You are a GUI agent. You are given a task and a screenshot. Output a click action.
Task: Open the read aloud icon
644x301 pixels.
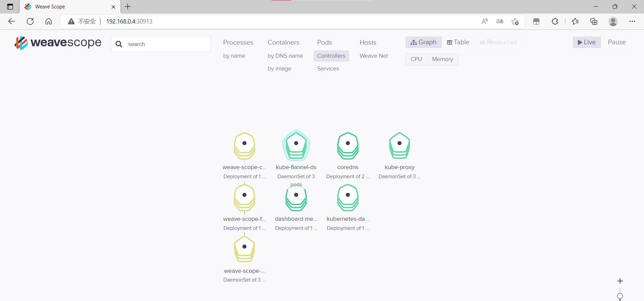click(485, 21)
